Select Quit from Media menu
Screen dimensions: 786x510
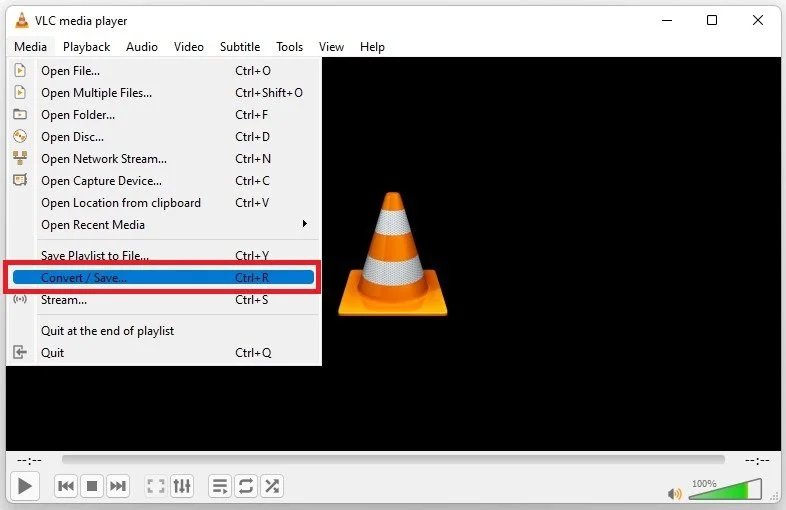(x=164, y=353)
